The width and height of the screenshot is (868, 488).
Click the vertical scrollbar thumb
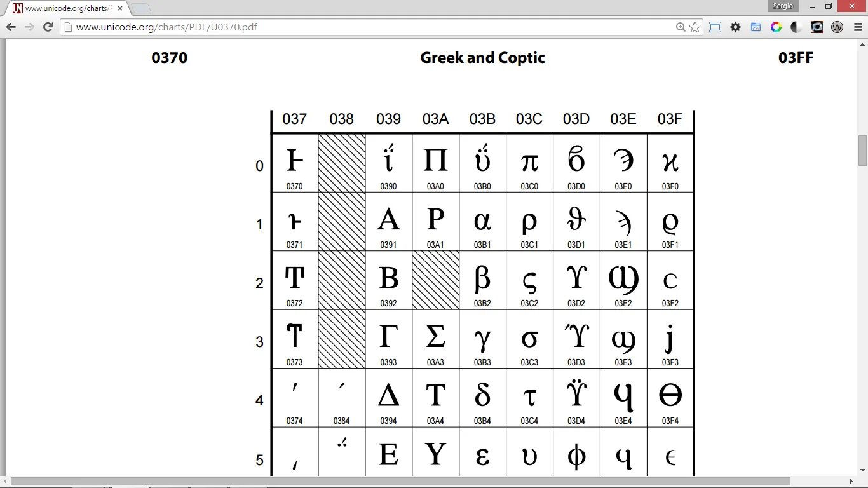pos(862,150)
